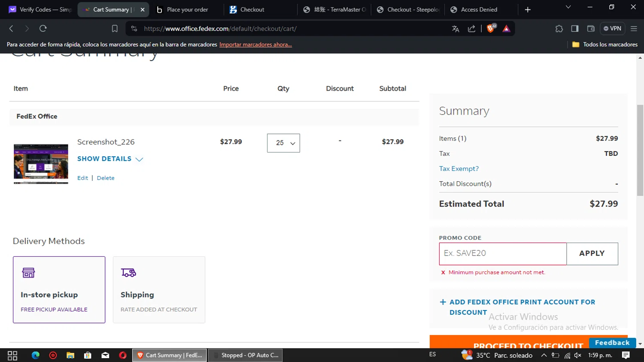Click the Screenshot_226 item thumbnail
The width and height of the screenshot is (644, 362).
(41, 164)
